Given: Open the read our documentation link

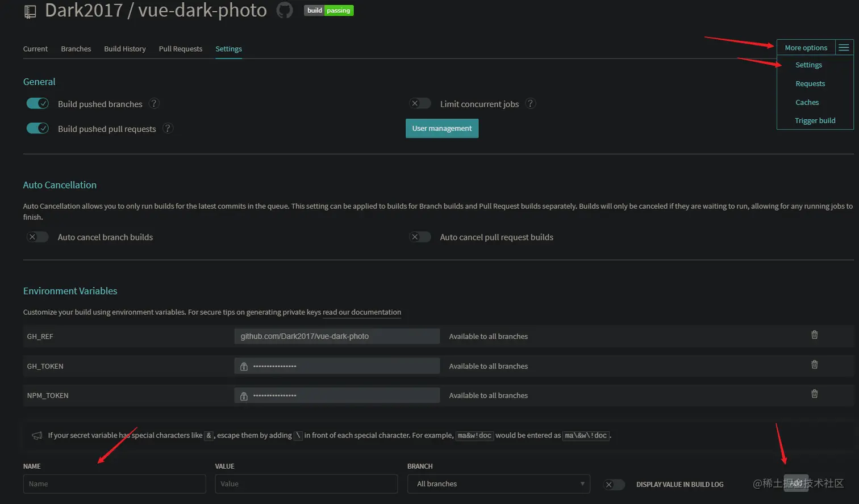Looking at the screenshot, I should click(x=362, y=312).
